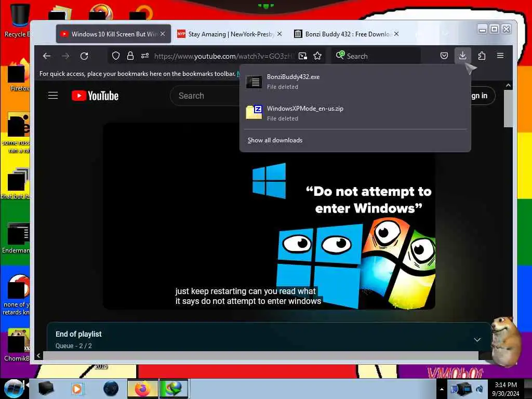Open the Extensions puzzle icon

pos(482,56)
